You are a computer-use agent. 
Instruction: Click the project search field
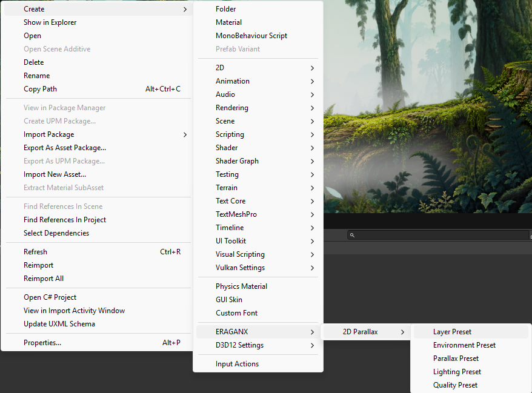438,235
